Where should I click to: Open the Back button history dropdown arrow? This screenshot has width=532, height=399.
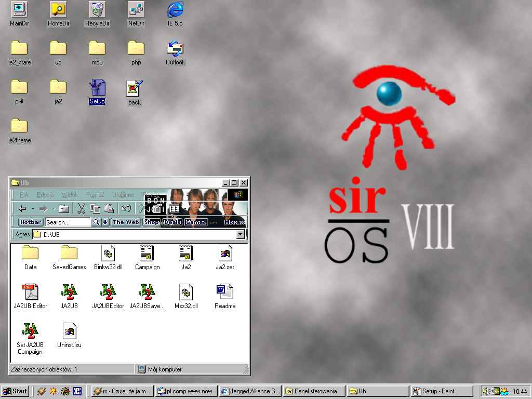tap(33, 208)
